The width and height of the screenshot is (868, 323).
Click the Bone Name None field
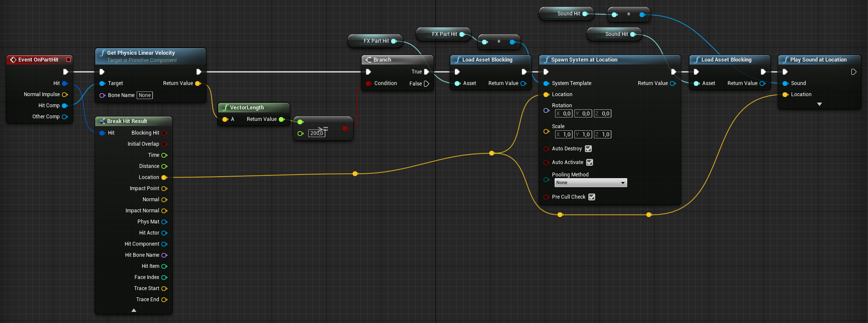(145, 95)
